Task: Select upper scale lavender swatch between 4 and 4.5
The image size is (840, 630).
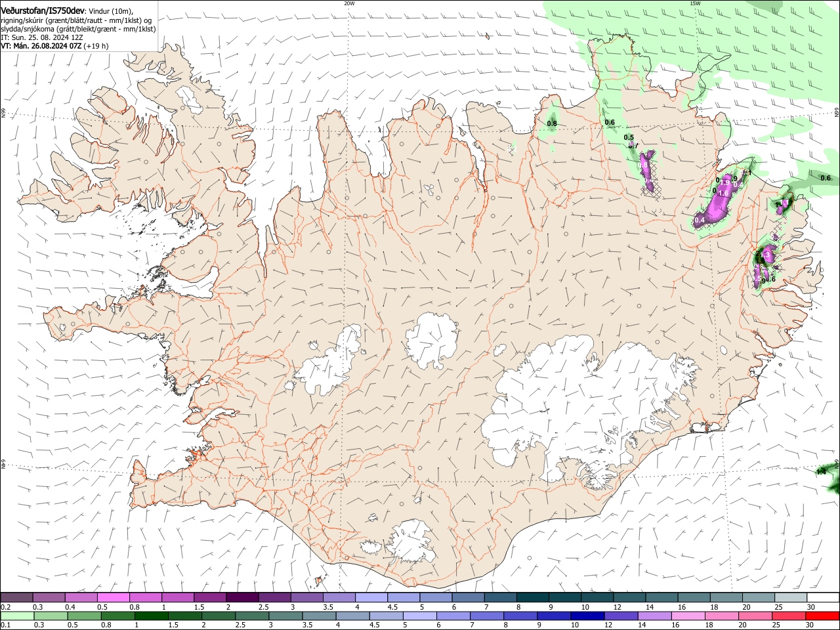Action: [370, 597]
